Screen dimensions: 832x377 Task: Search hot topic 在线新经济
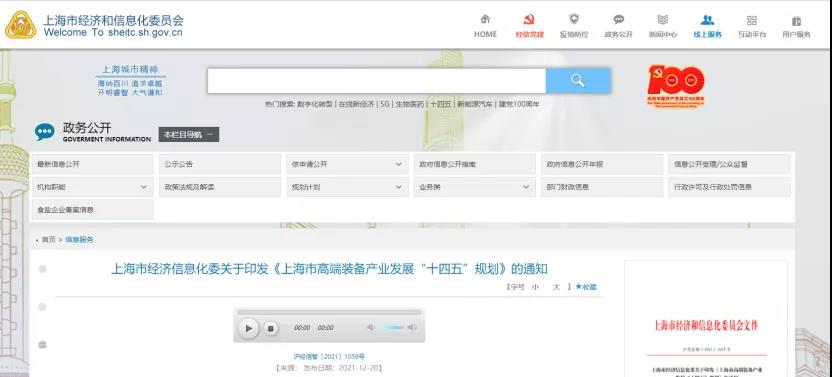356,105
